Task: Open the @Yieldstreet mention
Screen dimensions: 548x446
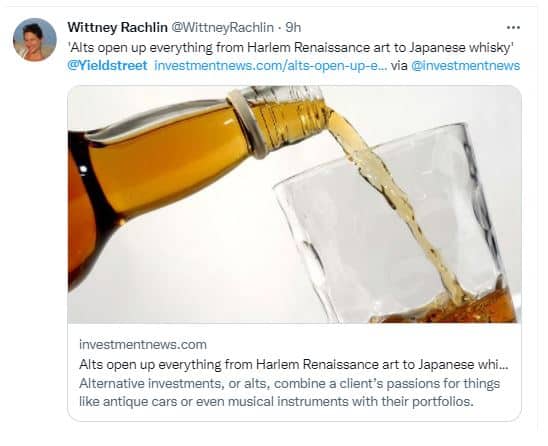Action: pyautogui.click(x=107, y=66)
